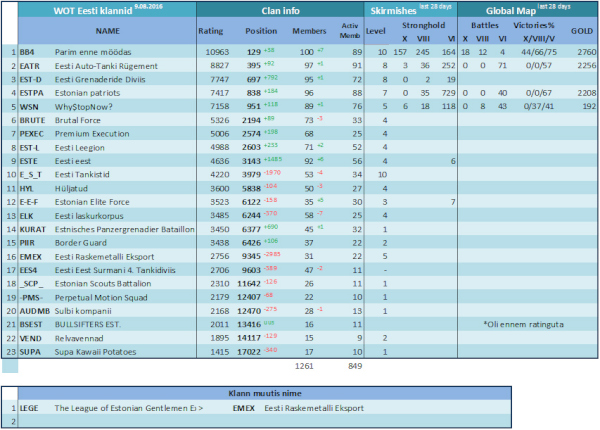The image size is (600, 430).
Task: Click clan name 'Hüljatud'
Action: pos(71,189)
